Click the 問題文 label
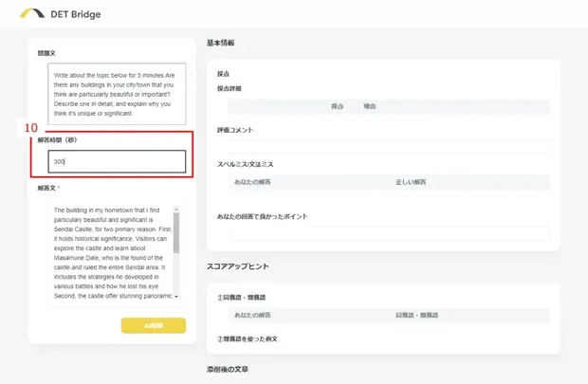Screen dimensions: 588x384 46,53
